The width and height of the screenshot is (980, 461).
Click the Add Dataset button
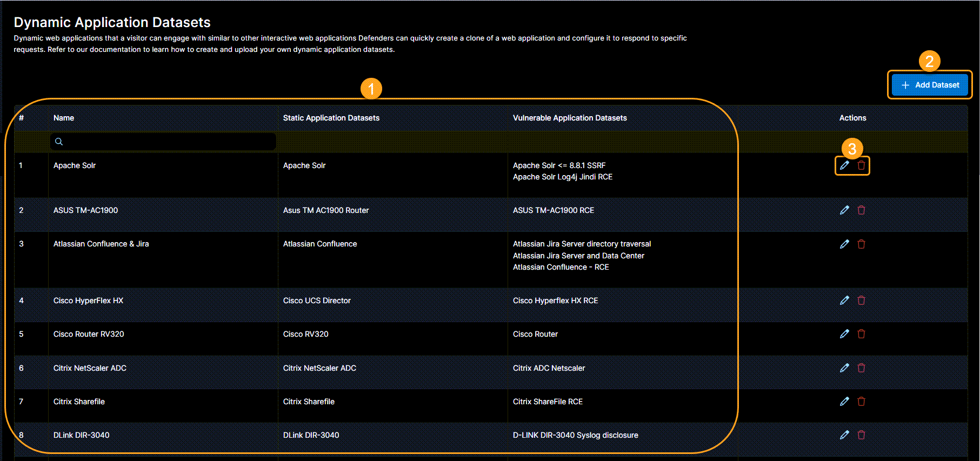click(930, 85)
